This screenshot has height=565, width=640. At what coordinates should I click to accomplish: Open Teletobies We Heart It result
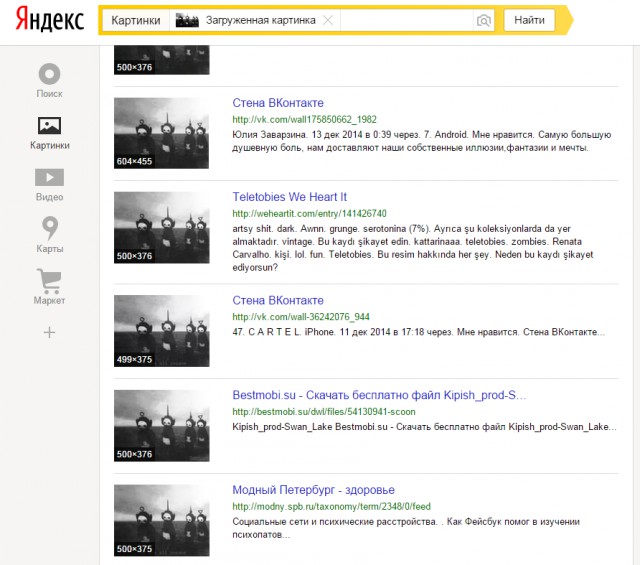[x=289, y=197]
